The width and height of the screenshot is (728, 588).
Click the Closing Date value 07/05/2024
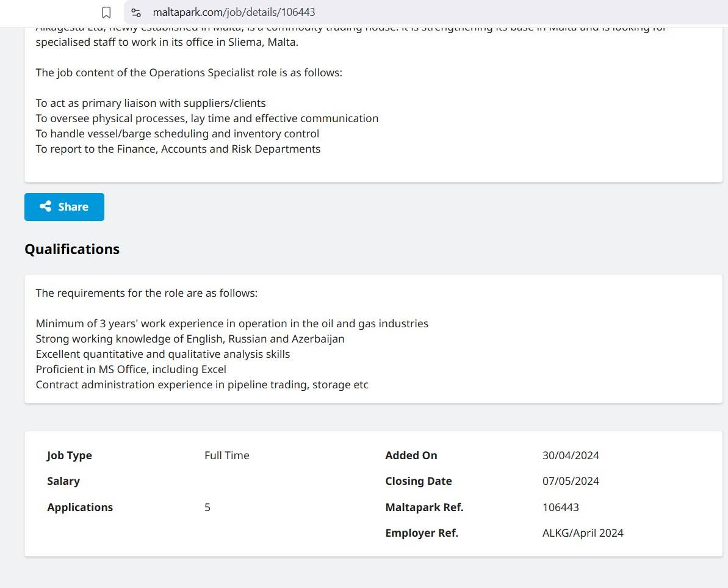pos(571,481)
